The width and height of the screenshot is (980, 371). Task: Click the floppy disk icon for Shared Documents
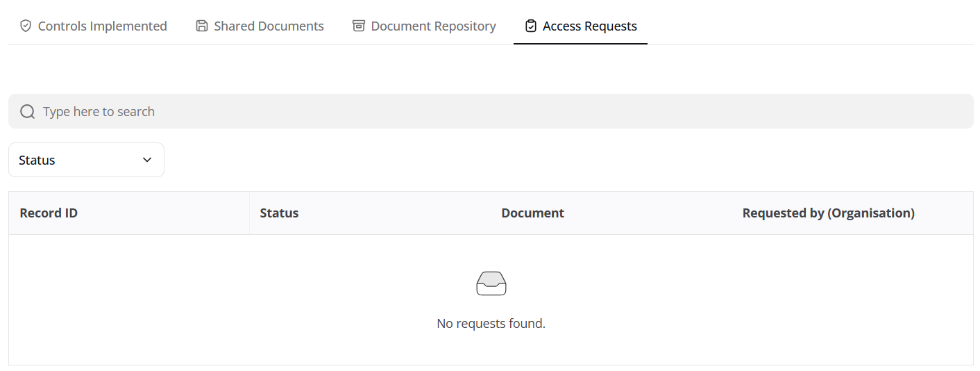click(202, 26)
